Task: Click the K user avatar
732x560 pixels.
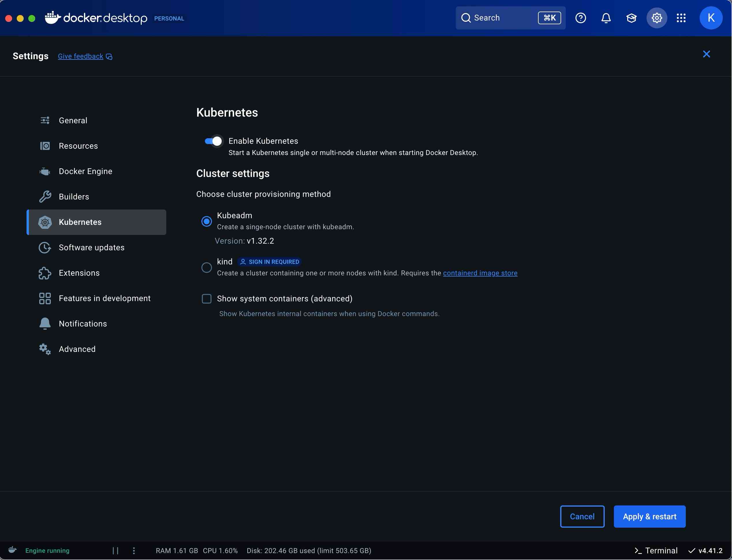Action: pyautogui.click(x=711, y=18)
